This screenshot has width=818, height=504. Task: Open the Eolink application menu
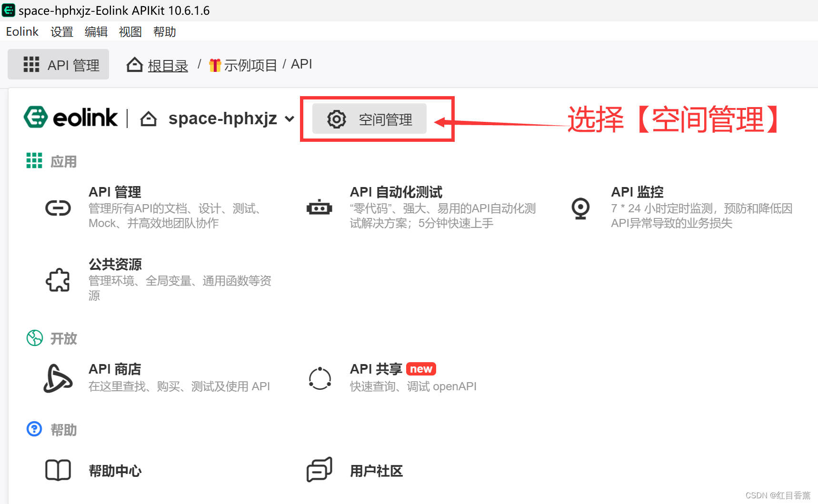click(x=22, y=31)
